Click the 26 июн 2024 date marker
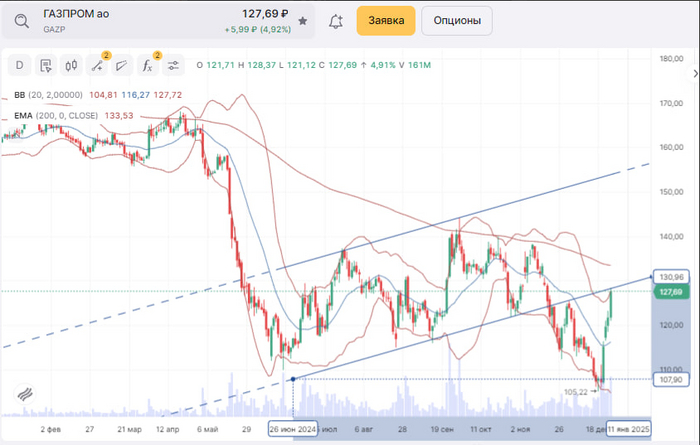This screenshot has height=445, width=700. pos(293,428)
